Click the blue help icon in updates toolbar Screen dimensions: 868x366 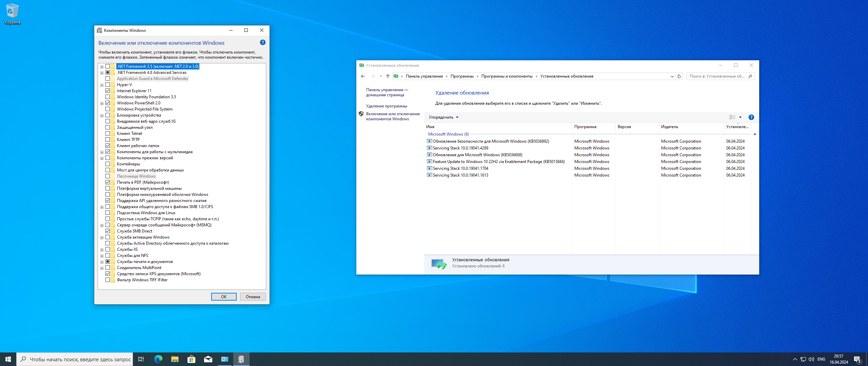[x=751, y=117]
